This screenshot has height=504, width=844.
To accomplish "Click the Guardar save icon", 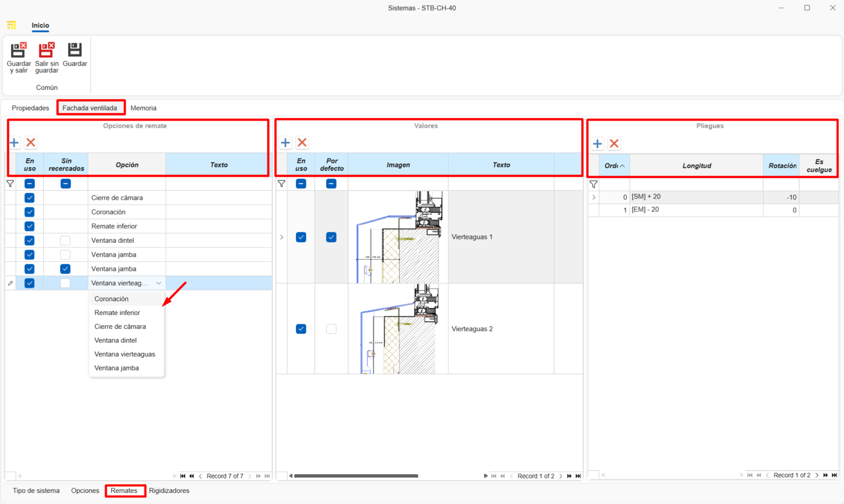I will pyautogui.click(x=75, y=51).
